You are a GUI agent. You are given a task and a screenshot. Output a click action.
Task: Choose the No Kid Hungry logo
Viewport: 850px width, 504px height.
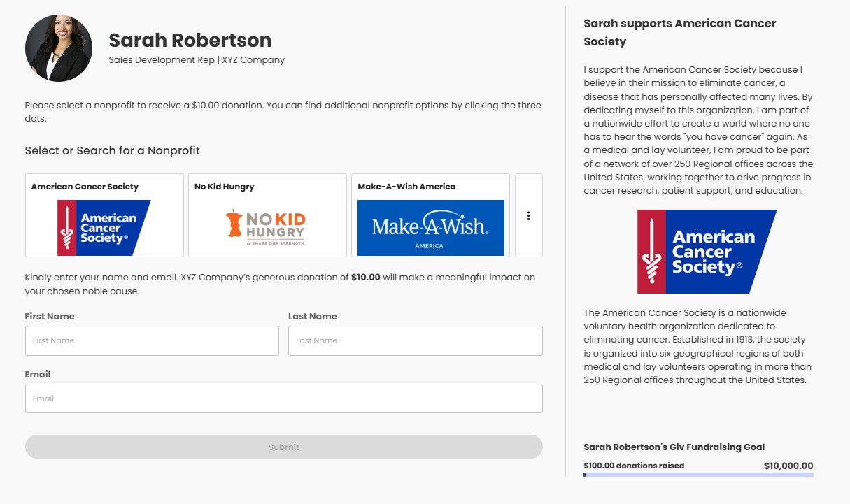point(267,227)
